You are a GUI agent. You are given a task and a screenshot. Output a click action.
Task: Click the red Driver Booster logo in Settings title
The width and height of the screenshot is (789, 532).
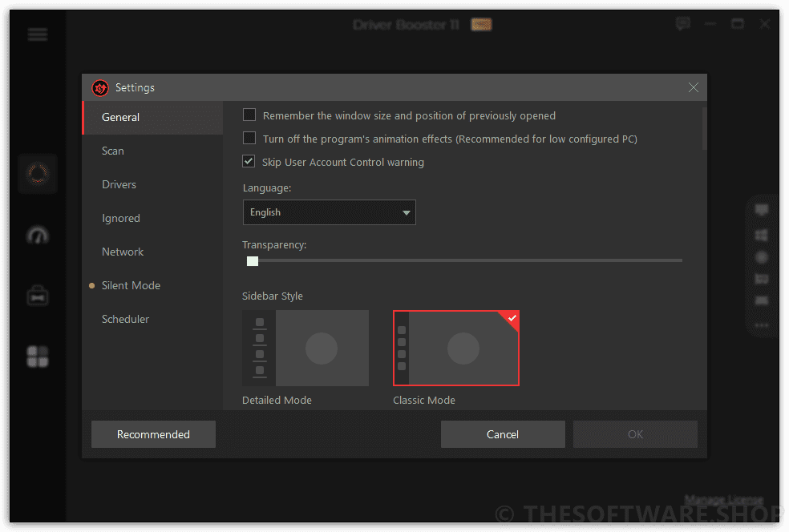point(100,88)
